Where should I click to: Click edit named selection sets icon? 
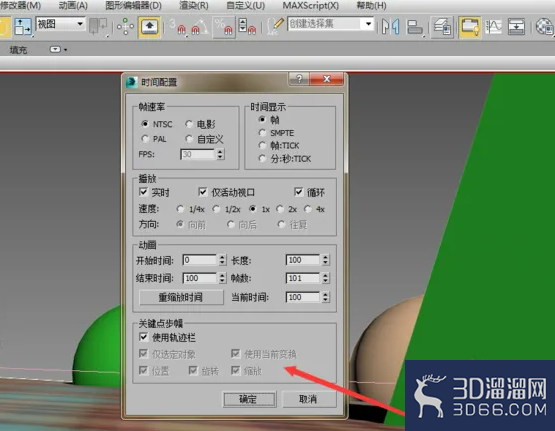[275, 27]
